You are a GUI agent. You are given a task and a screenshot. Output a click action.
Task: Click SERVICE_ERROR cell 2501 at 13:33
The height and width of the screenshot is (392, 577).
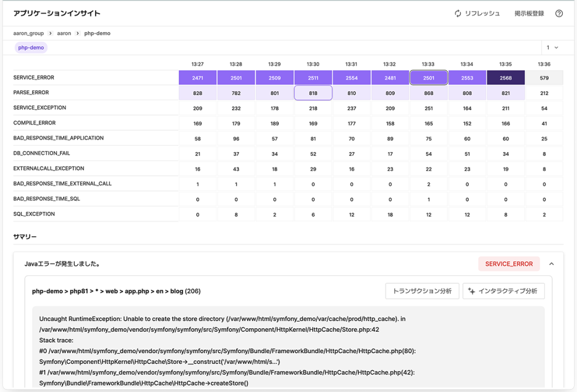click(428, 78)
